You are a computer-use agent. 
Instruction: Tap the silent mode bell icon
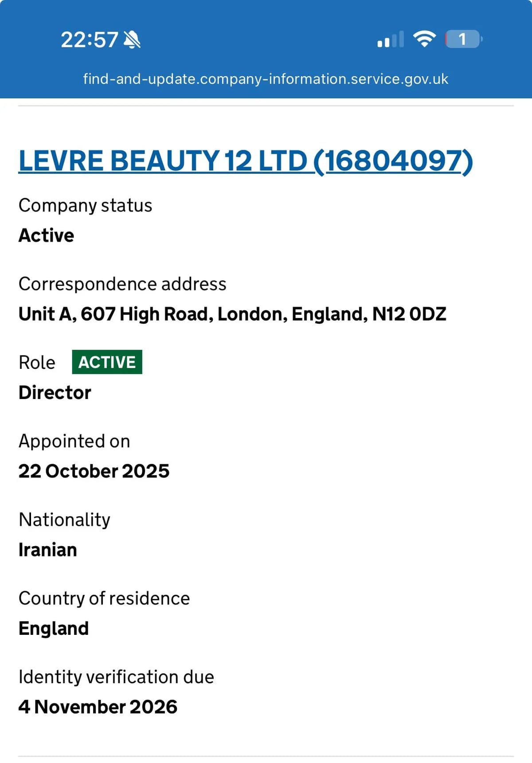[132, 40]
